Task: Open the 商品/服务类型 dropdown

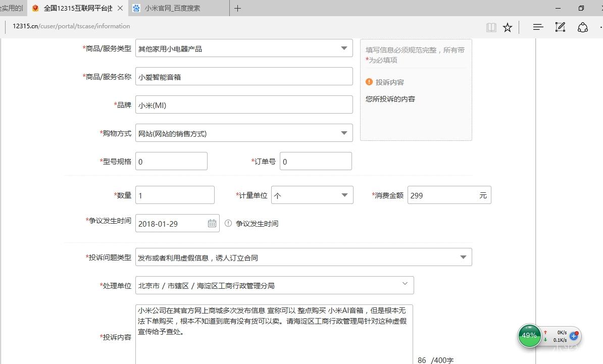Action: pyautogui.click(x=344, y=48)
